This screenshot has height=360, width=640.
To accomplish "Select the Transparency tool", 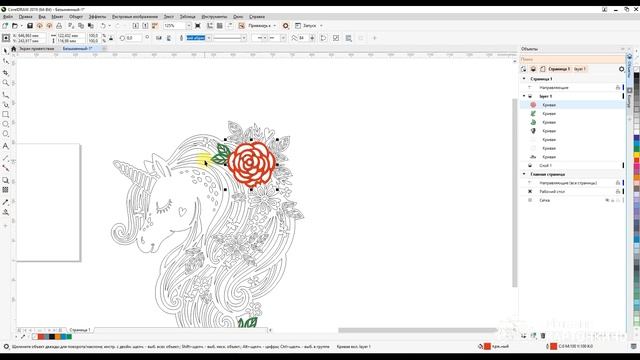I will coord(5,190).
